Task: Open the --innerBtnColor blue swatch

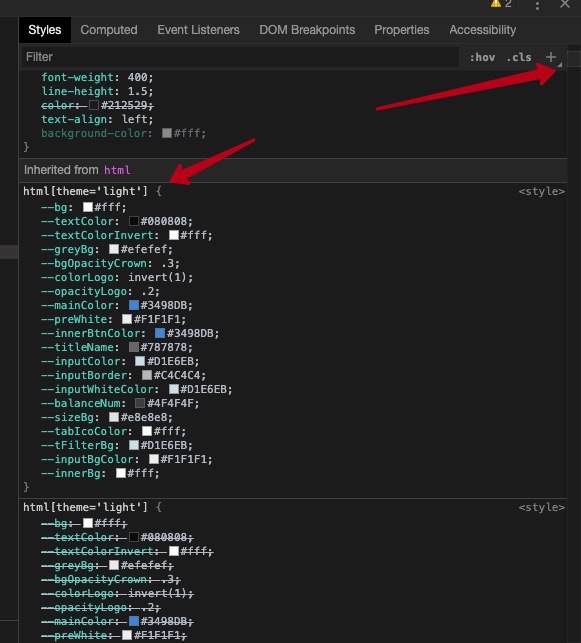Action: point(160,333)
